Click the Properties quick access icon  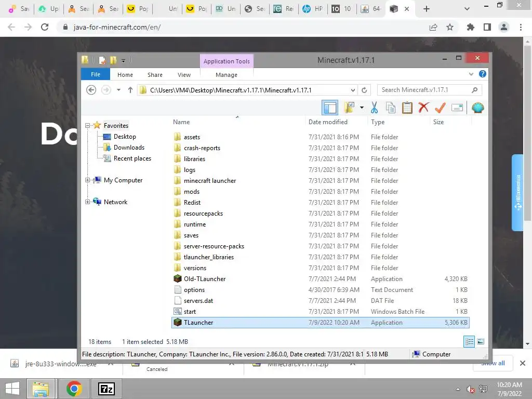[102, 60]
